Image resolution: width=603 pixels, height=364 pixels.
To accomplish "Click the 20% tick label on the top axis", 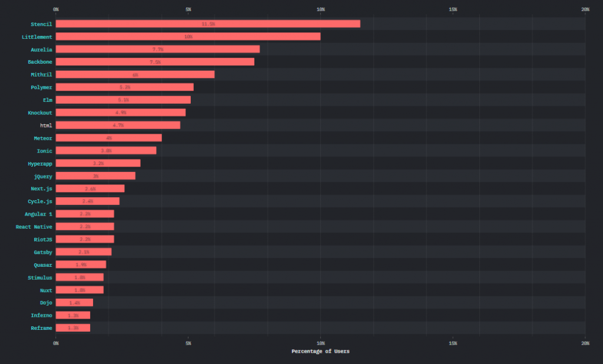I will (585, 9).
